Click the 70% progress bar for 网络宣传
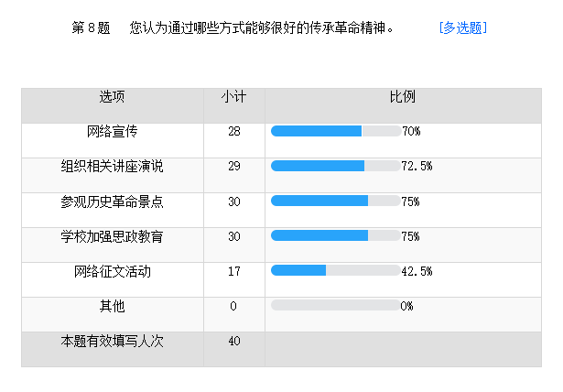The width and height of the screenshot is (563, 392). 335,131
